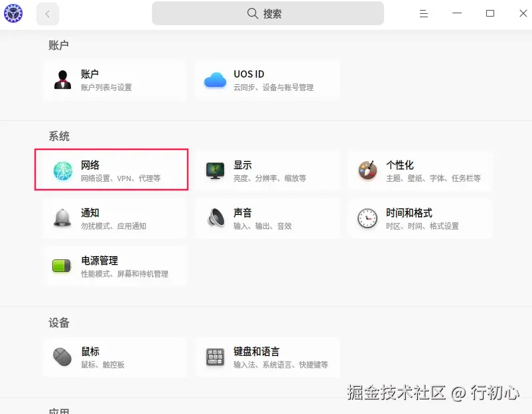Screen dimensions: 532x414
Task: Minimize the control center window
Action: point(456,13)
